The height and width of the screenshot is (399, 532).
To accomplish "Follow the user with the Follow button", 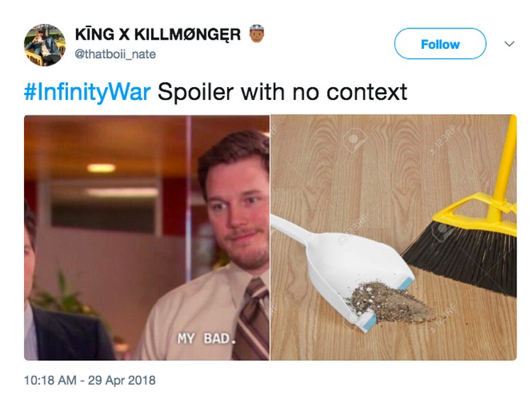I will pos(440,44).
